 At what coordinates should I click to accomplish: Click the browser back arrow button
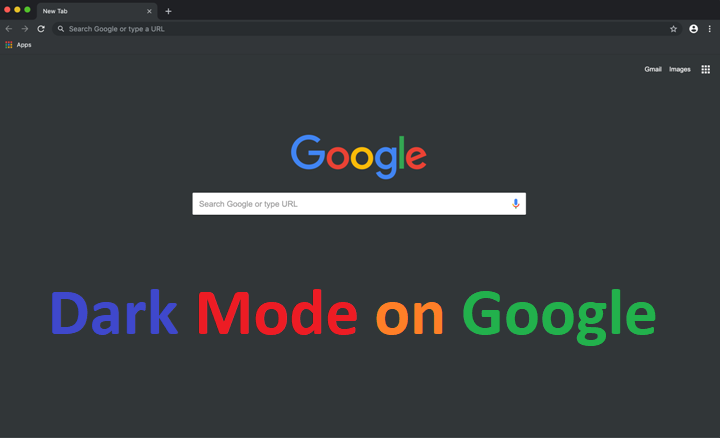[x=9, y=29]
